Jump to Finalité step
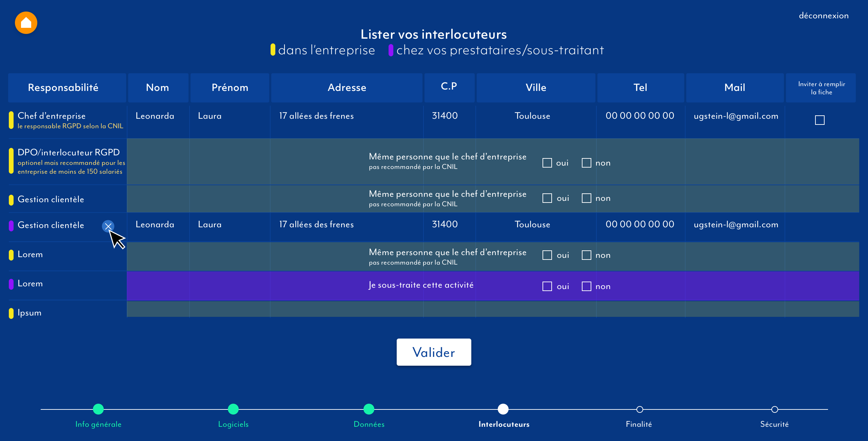This screenshot has height=441, width=868. [639, 424]
